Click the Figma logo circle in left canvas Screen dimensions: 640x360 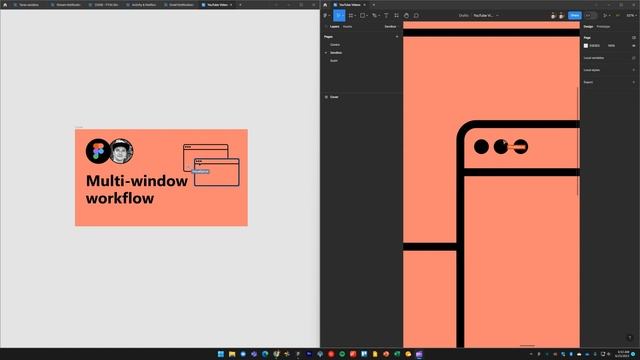(x=98, y=151)
